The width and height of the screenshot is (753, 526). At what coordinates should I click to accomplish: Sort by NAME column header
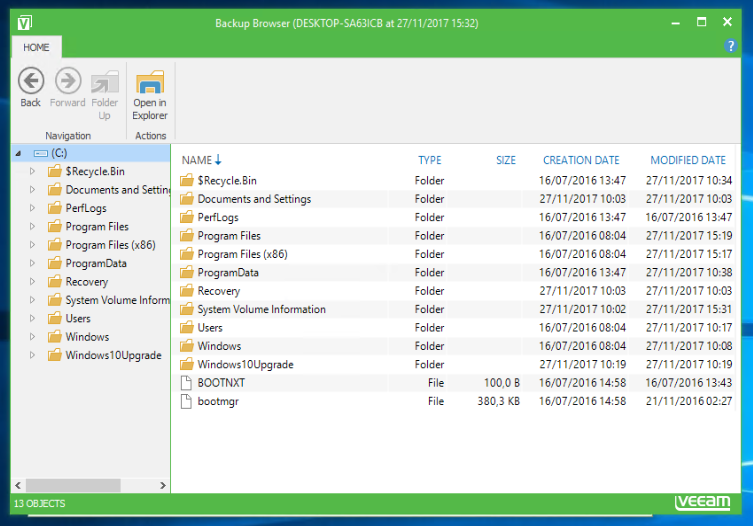(x=196, y=160)
